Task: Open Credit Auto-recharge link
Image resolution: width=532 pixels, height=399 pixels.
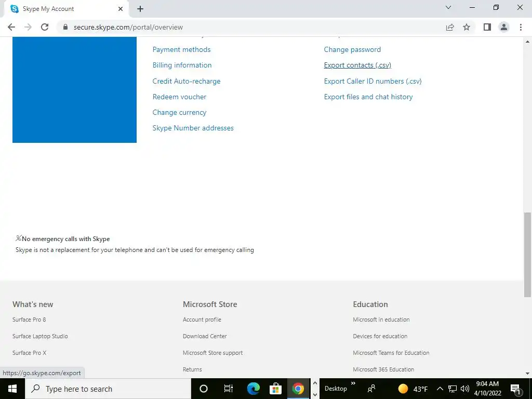Action: [187, 81]
